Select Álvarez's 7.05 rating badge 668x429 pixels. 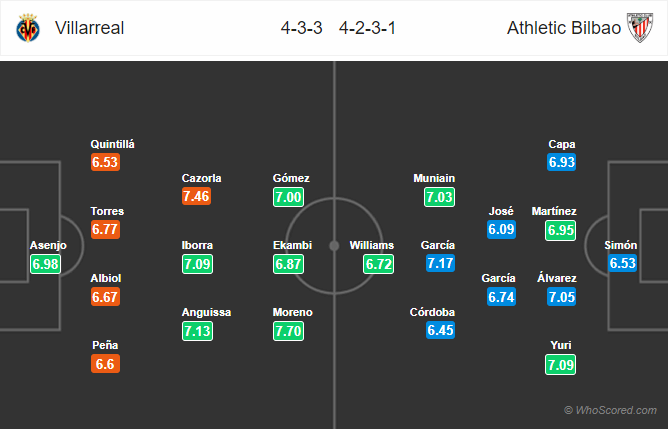click(x=561, y=297)
